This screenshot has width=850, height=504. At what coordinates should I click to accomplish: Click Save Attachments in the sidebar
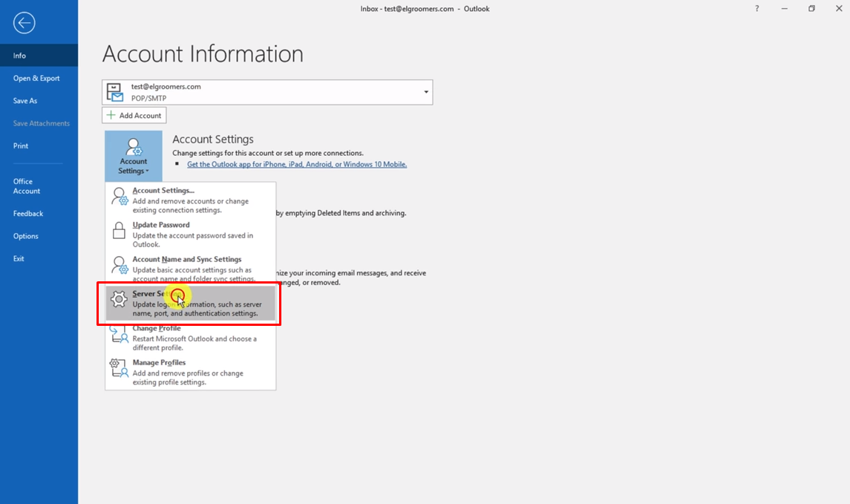39,123
